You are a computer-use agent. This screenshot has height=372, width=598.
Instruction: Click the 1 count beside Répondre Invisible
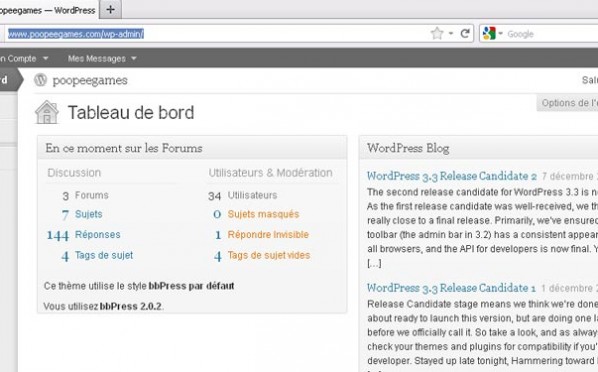(x=218, y=235)
